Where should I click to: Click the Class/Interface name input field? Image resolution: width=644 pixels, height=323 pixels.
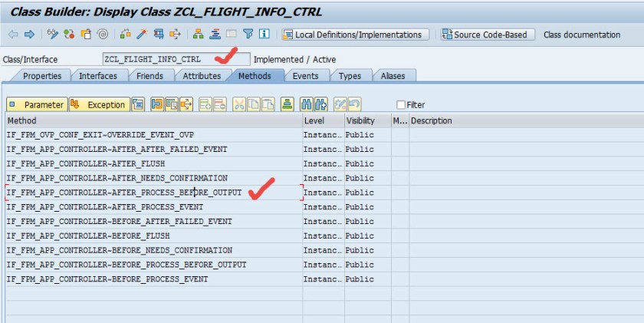coord(176,59)
